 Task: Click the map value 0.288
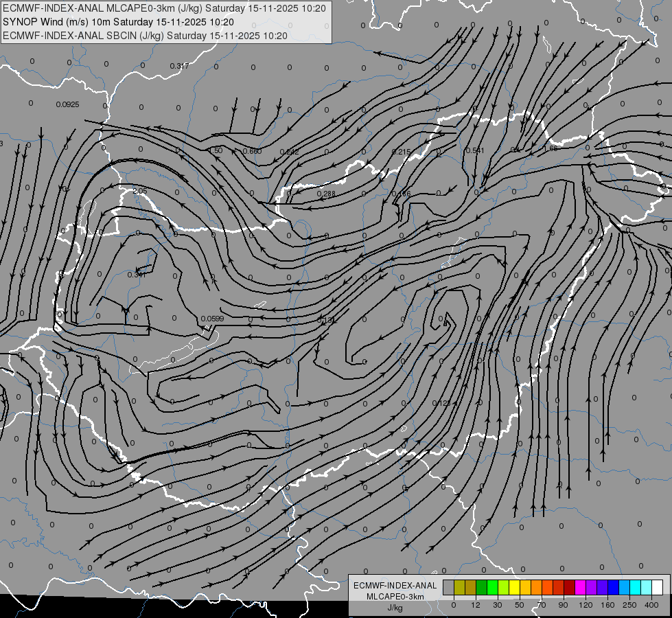click(x=326, y=194)
